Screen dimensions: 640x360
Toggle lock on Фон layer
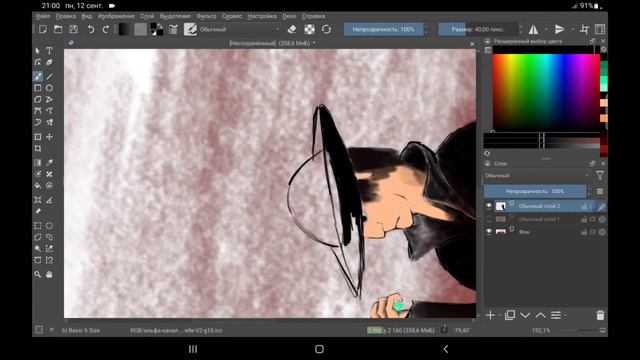click(x=584, y=232)
